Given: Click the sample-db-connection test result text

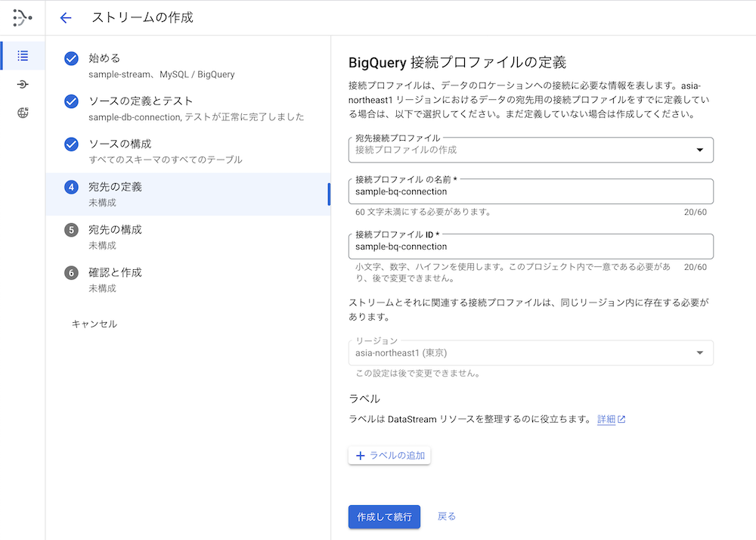Looking at the screenshot, I should pyautogui.click(x=197, y=117).
